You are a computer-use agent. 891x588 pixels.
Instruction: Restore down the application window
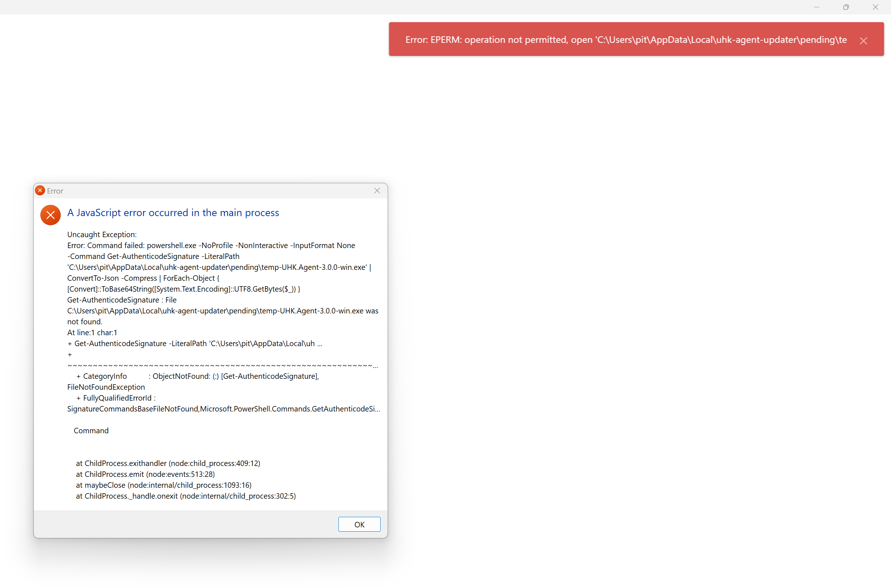click(x=846, y=7)
